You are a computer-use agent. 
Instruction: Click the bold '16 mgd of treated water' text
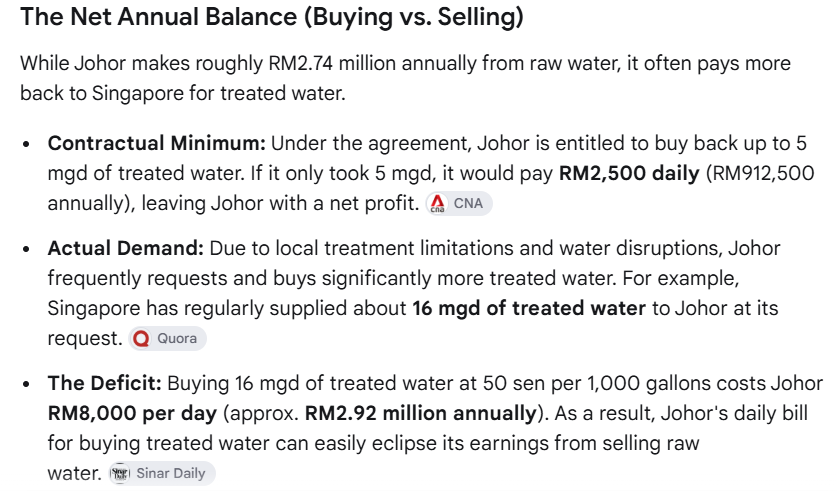(x=529, y=308)
